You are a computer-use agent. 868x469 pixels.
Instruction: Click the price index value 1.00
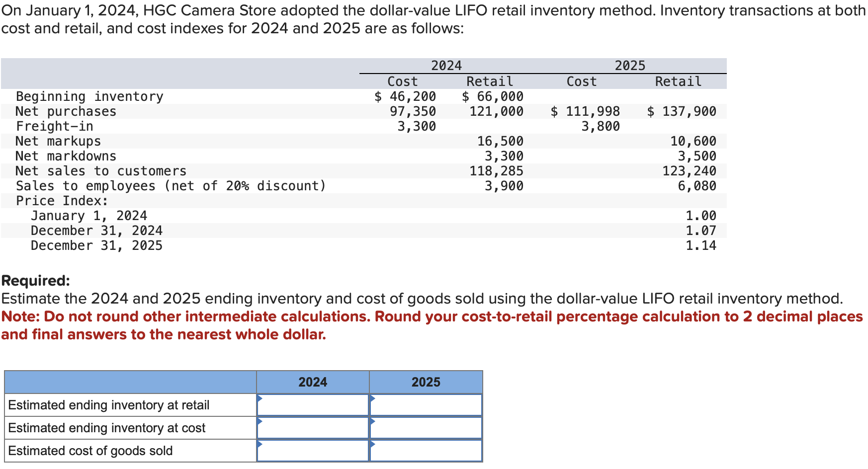point(701,216)
